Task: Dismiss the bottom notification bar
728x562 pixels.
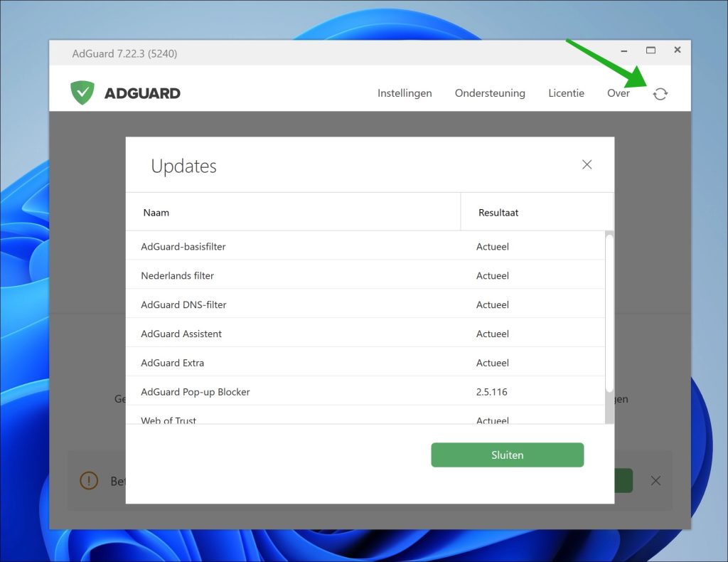Action: tap(655, 481)
